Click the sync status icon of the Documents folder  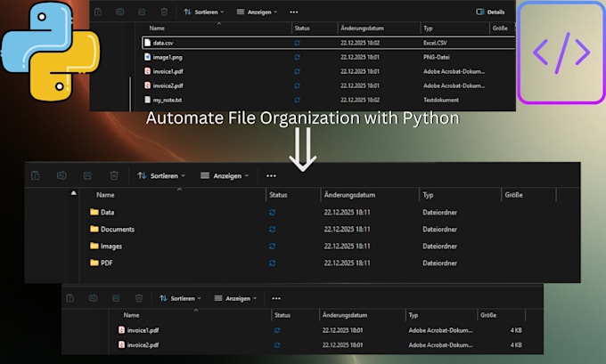[273, 230]
